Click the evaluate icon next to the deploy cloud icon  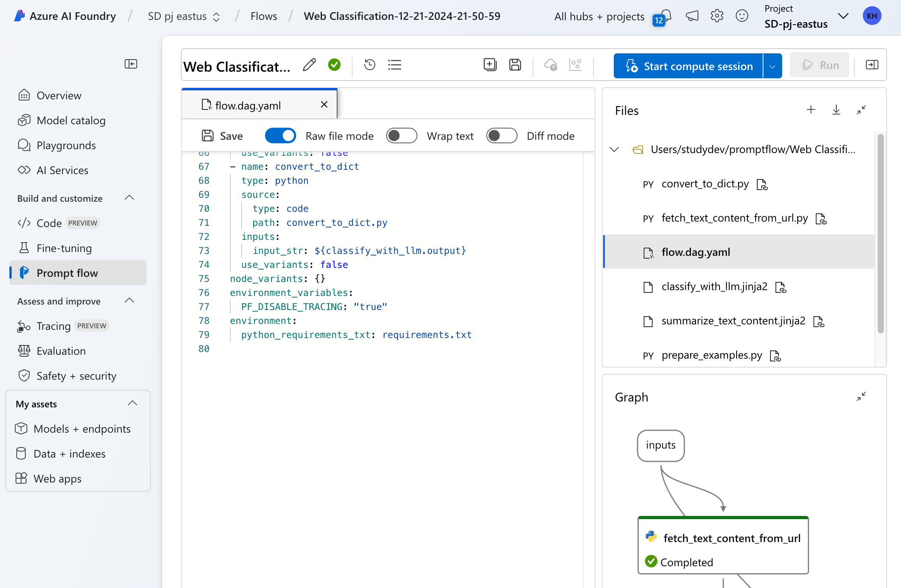pos(576,65)
